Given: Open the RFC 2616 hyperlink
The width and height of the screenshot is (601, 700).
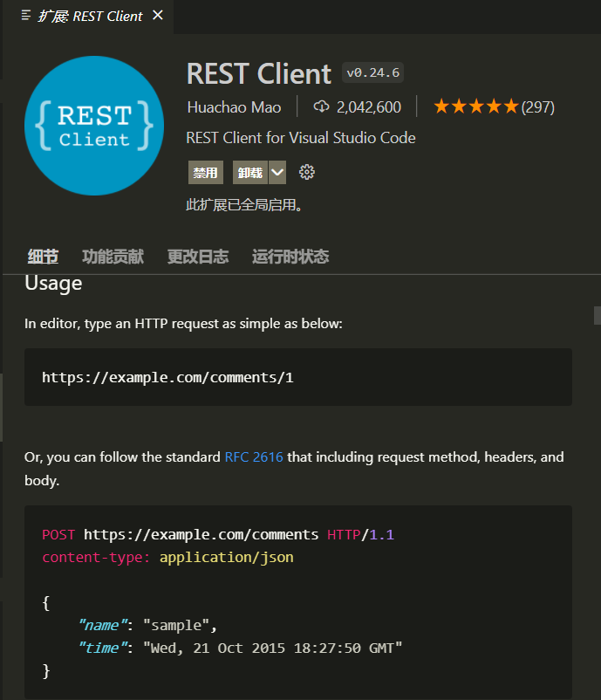Looking at the screenshot, I should pos(254,456).
